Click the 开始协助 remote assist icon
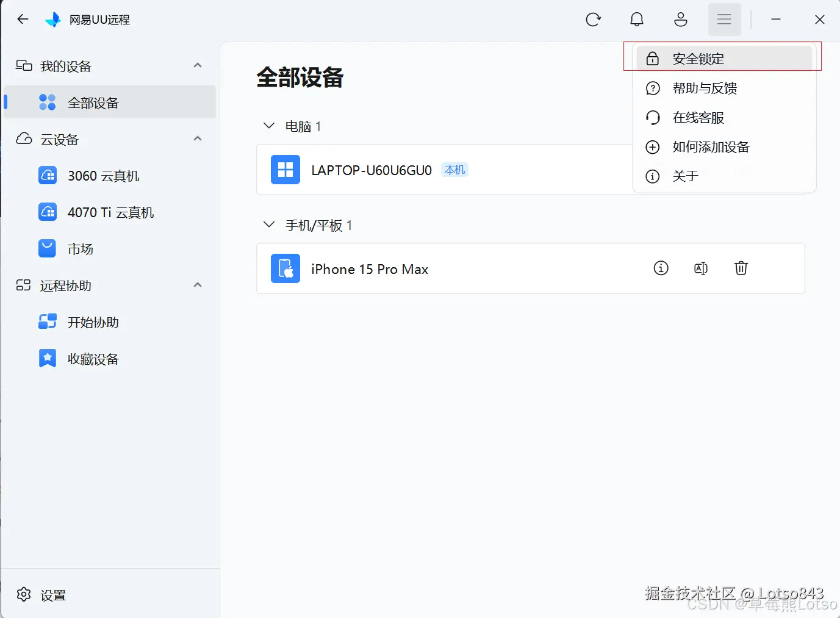 point(47,322)
